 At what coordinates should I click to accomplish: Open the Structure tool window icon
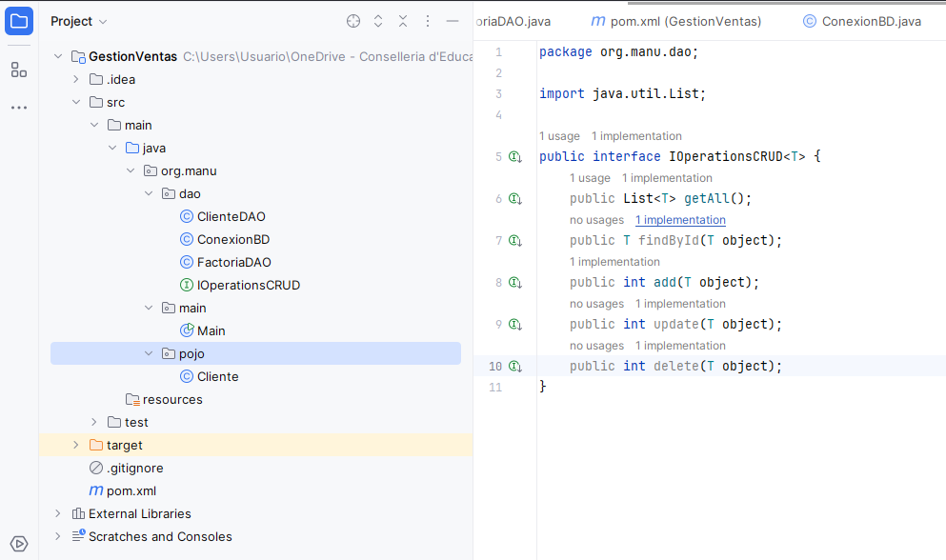[19, 70]
